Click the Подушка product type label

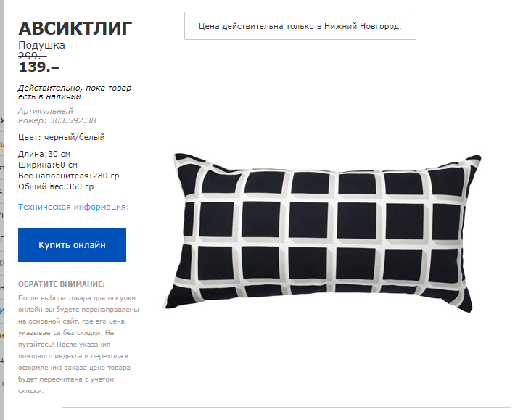(41, 45)
